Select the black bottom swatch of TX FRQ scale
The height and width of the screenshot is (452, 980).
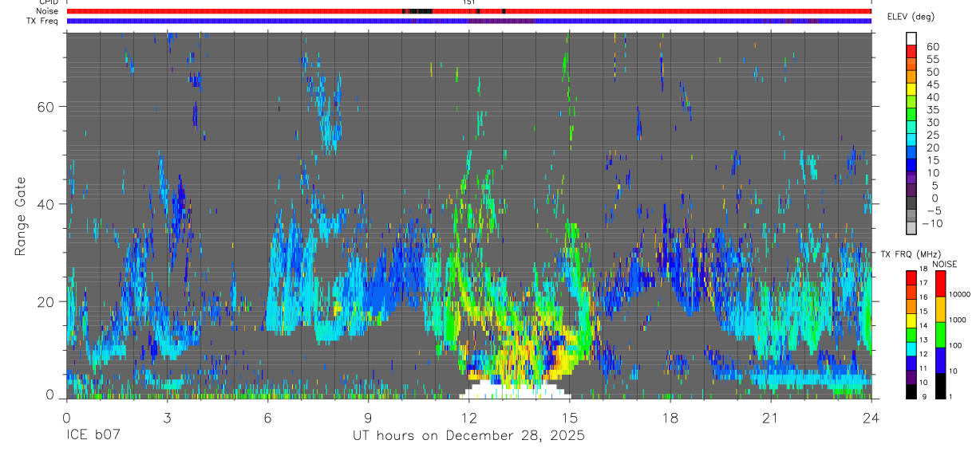coord(911,390)
